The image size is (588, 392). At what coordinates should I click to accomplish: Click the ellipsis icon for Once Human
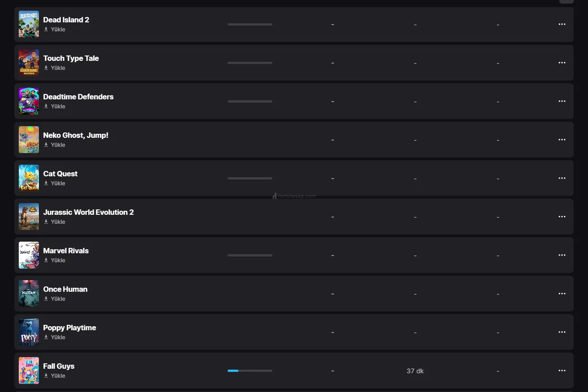coord(562,294)
